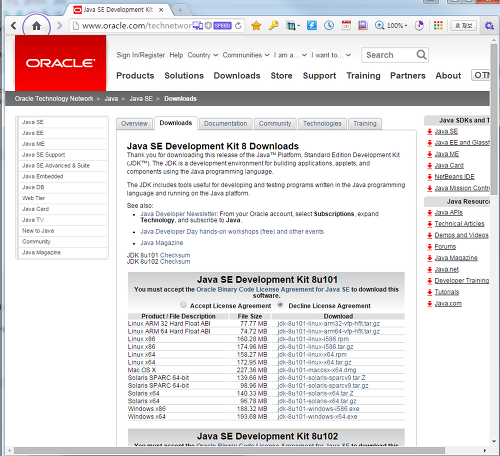500x456 pixels.
Task: Click the vertical scrollbar thumb
Action: tap(494, 120)
